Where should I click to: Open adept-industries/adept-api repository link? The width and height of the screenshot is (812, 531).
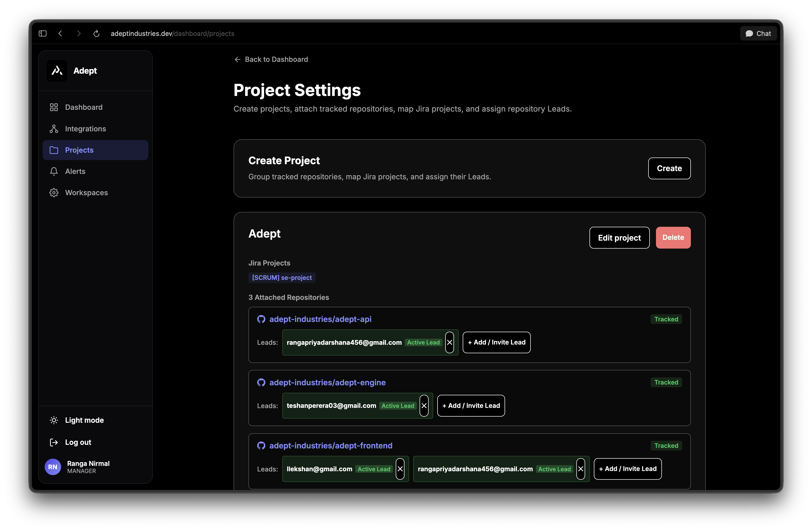320,319
